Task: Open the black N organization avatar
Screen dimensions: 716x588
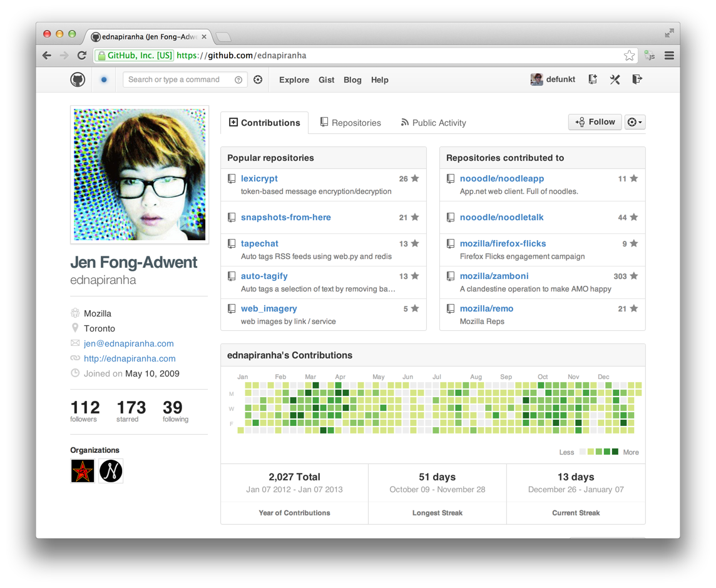Action: point(111,471)
